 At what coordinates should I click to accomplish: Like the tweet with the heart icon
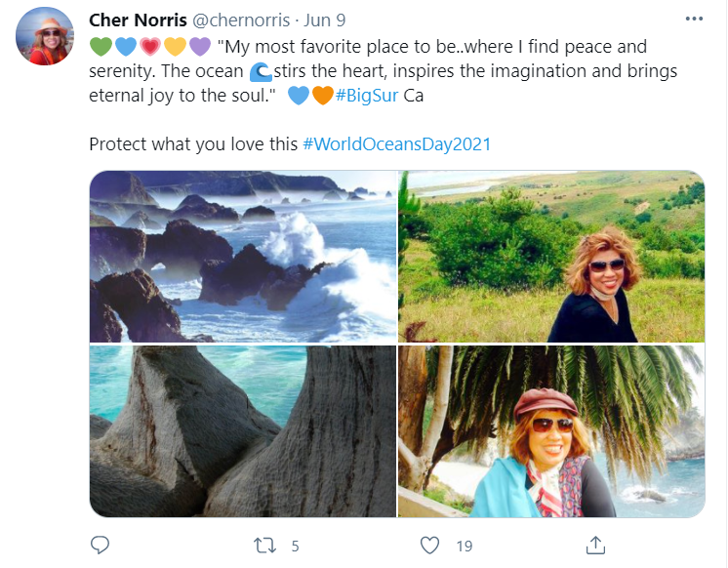[x=429, y=545]
